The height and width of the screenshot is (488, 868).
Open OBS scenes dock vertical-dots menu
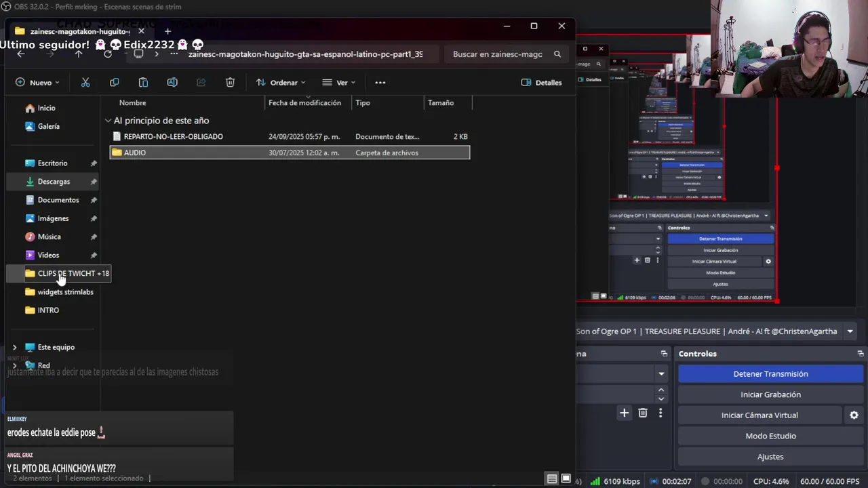[660, 413]
